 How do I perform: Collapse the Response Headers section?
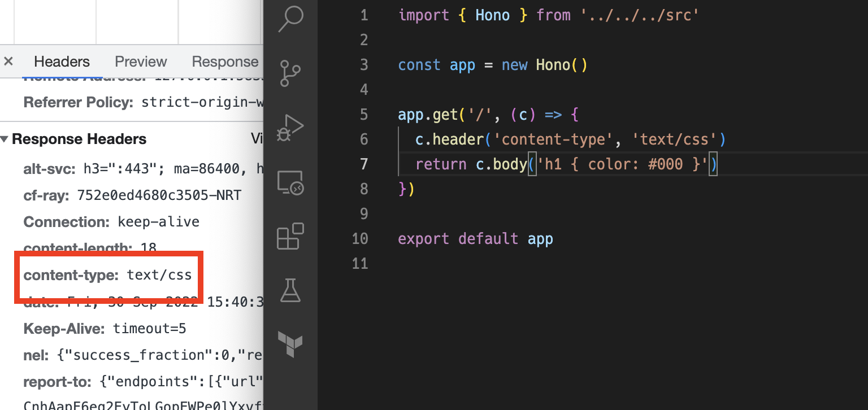click(x=5, y=139)
